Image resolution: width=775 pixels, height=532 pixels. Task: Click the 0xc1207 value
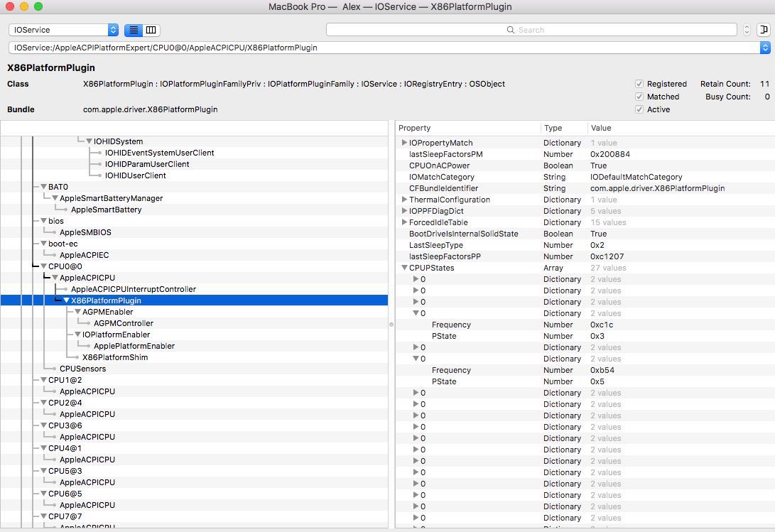[x=607, y=256]
